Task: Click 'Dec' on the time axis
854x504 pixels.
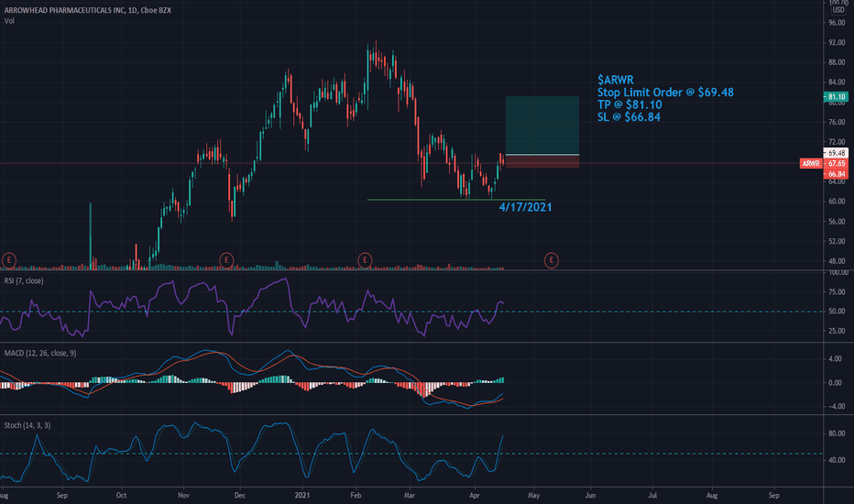Action: (x=240, y=495)
